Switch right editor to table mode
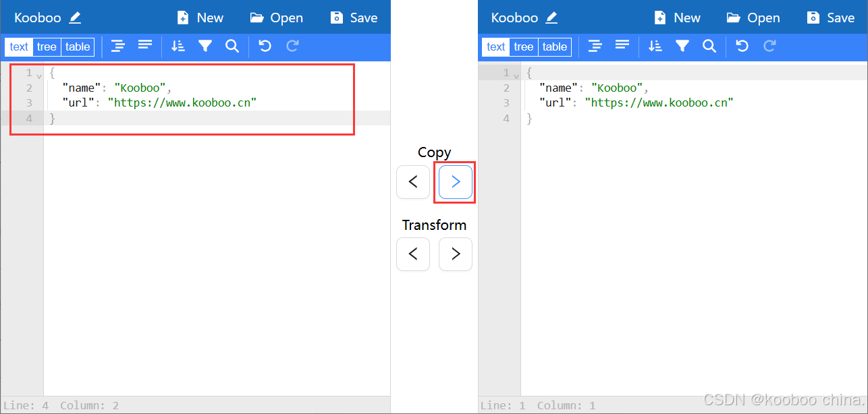This screenshot has height=414, width=868. [555, 47]
